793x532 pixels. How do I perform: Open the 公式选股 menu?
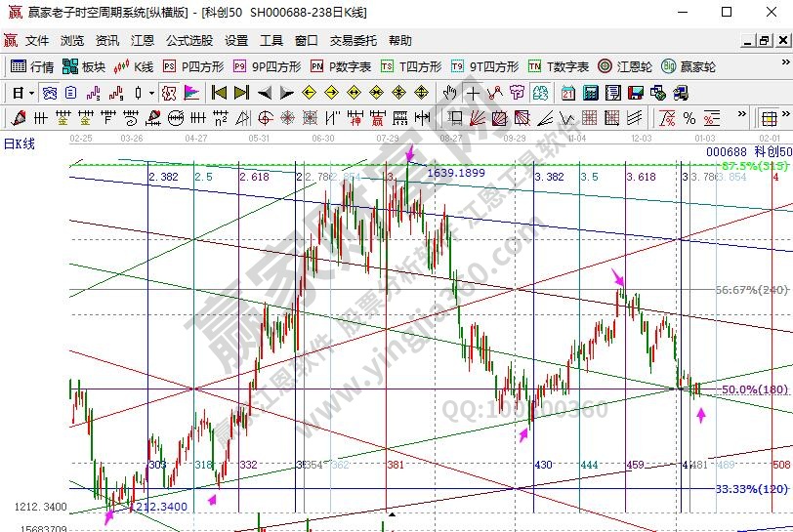tap(189, 41)
